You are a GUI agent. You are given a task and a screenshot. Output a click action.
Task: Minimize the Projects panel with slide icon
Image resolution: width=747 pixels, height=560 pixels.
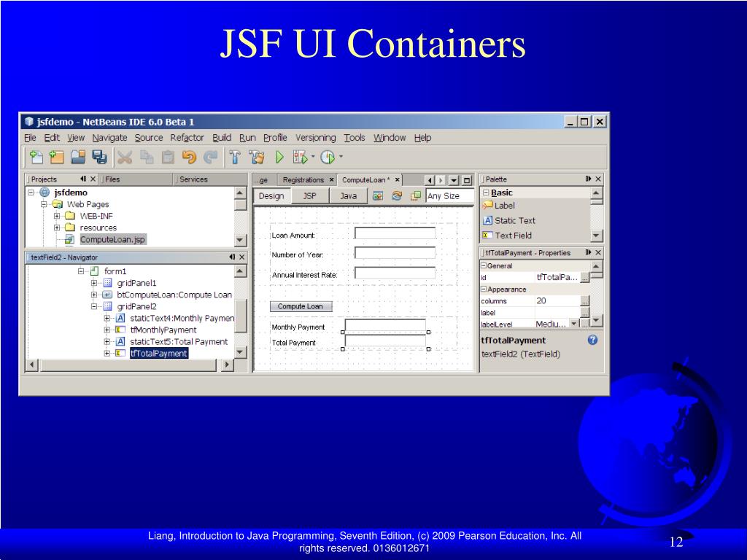pyautogui.click(x=83, y=179)
